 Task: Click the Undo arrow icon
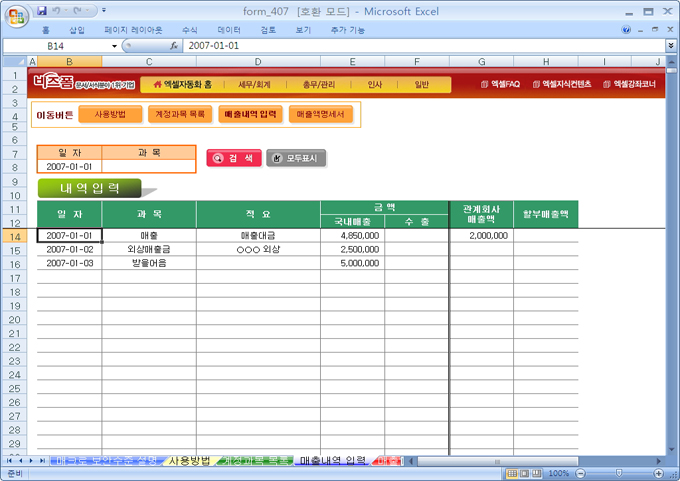59,11
